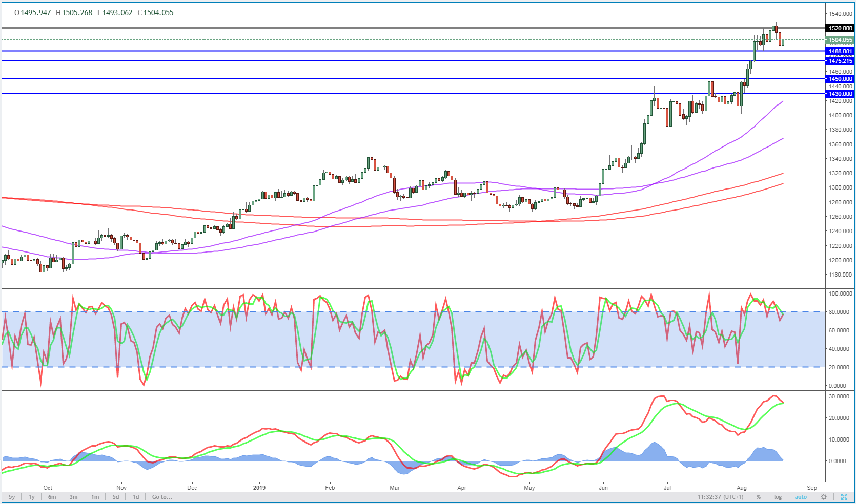Open chart settings gear icon
The width and height of the screenshot is (856, 504).
(x=824, y=497)
